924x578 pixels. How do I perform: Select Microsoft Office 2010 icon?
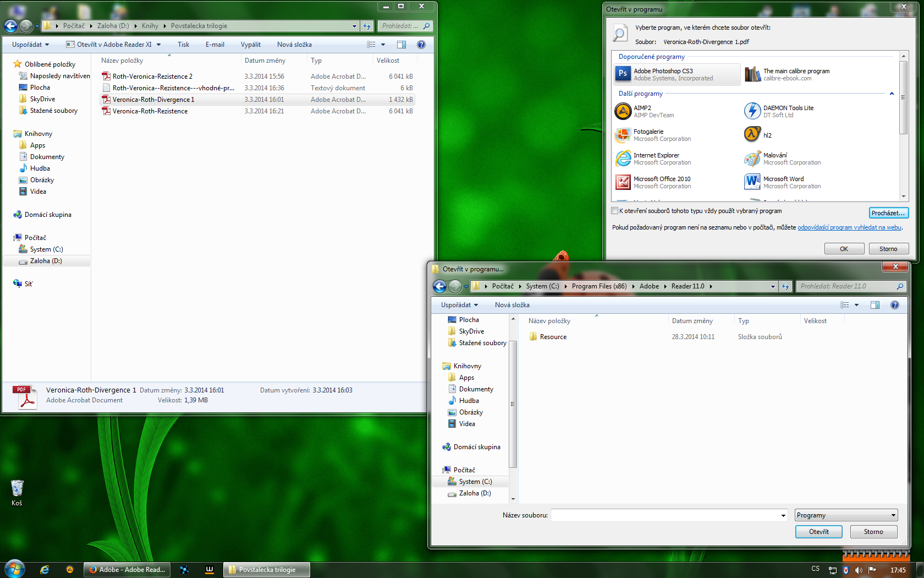click(x=623, y=182)
